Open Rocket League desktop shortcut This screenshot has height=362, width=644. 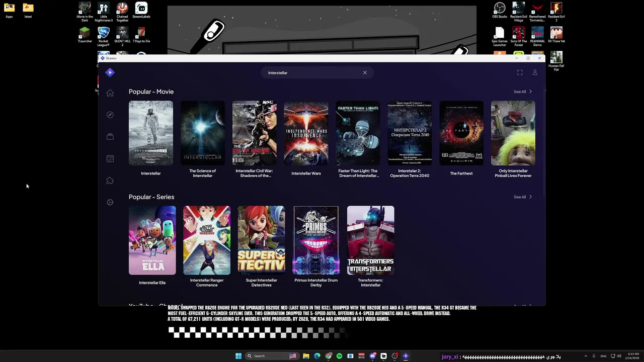pyautogui.click(x=103, y=37)
